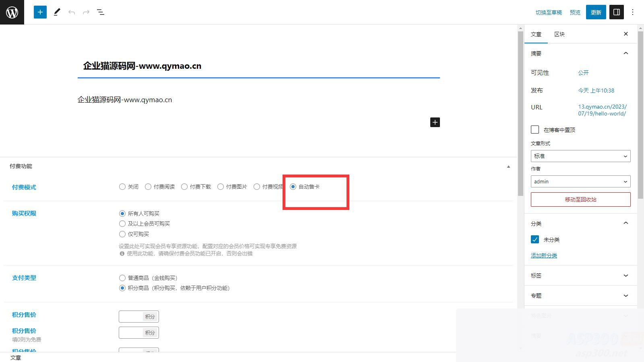Check the 在博客中置顶 checkbox
The image size is (644, 362).
535,130
